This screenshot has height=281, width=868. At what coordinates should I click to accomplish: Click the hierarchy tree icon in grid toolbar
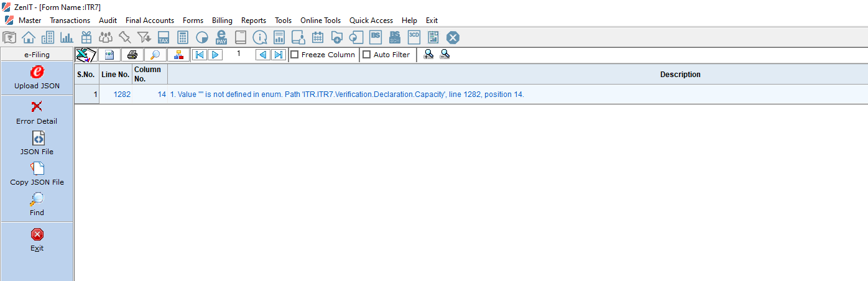pos(178,55)
